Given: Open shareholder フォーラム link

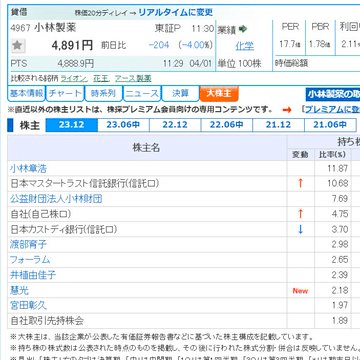Looking at the screenshot, I should pyautogui.click(x=30, y=260).
